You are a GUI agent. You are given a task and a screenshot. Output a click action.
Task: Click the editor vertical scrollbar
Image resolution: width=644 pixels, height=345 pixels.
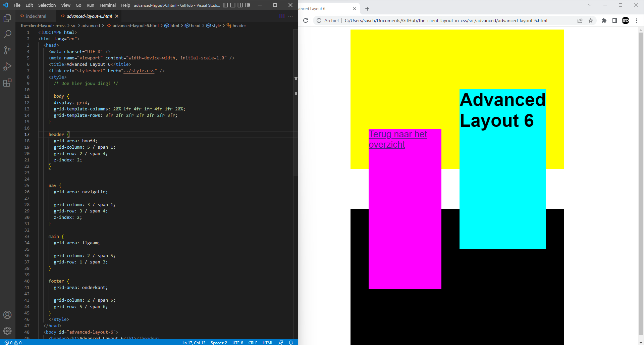pos(296,102)
